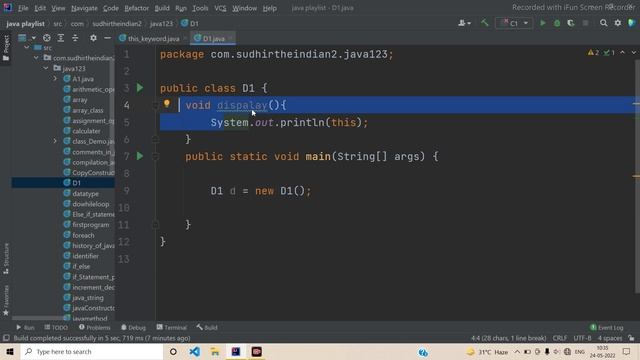Toggle the Favorites side panel tab
The image size is (640, 360).
pyautogui.click(x=6, y=301)
